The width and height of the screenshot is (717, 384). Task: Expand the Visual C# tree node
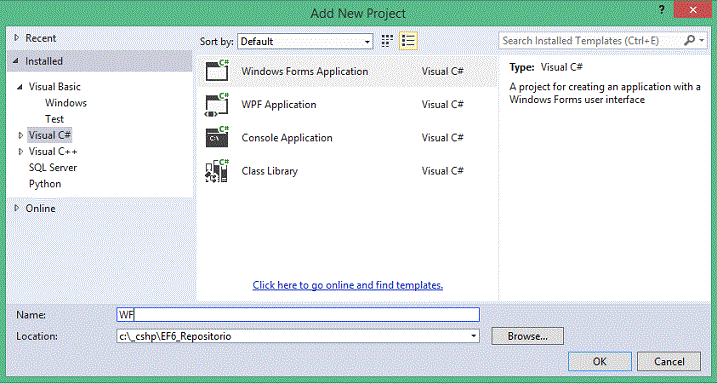pos(21,135)
